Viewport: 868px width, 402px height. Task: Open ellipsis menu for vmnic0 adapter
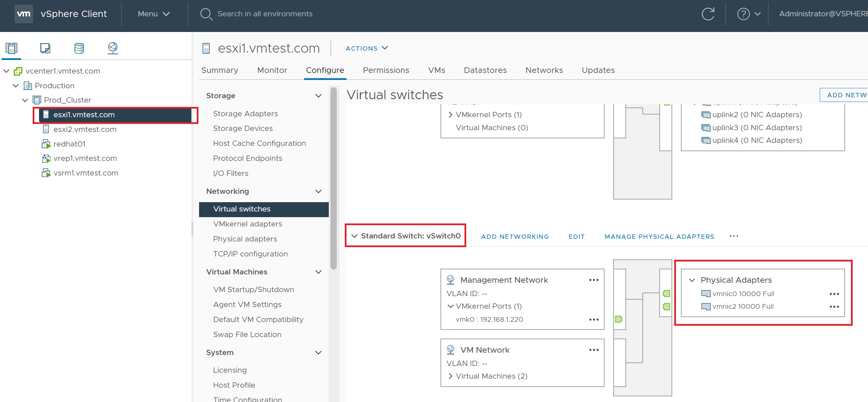point(834,294)
